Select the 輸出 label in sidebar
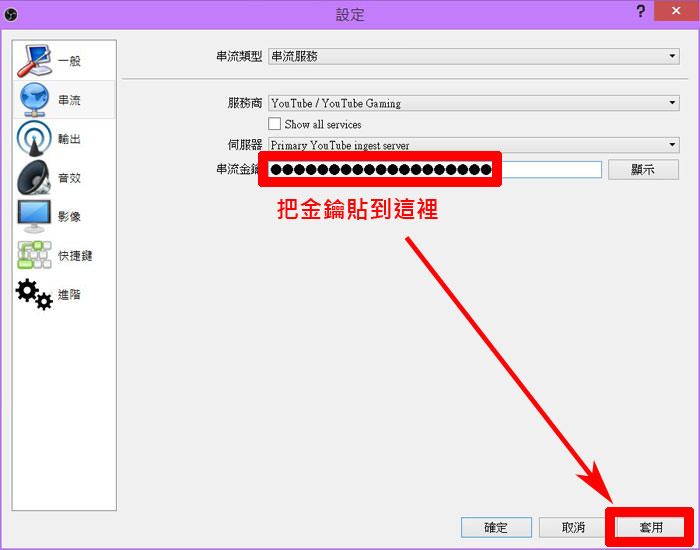 (69, 139)
